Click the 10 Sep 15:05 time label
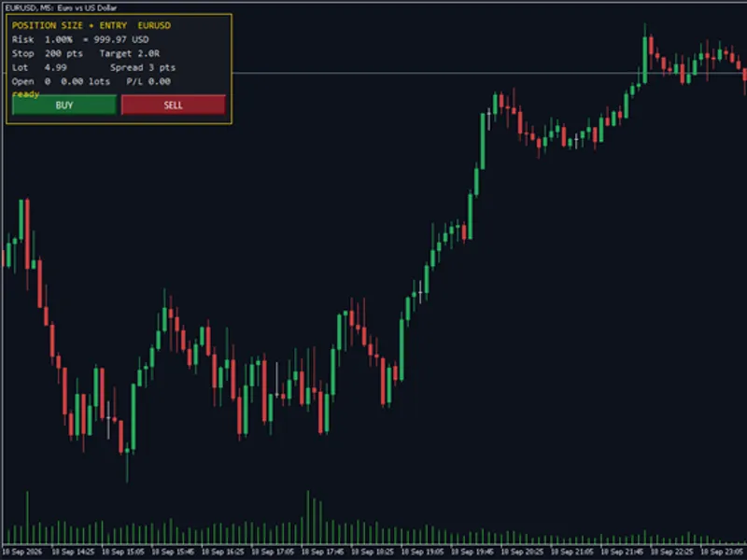Viewport: 747px width, 560px height. tap(123, 552)
